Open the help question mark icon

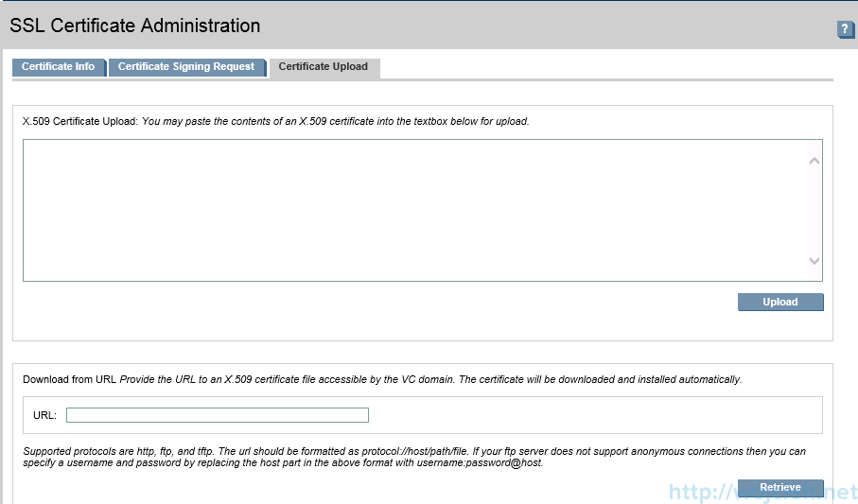pos(845,29)
